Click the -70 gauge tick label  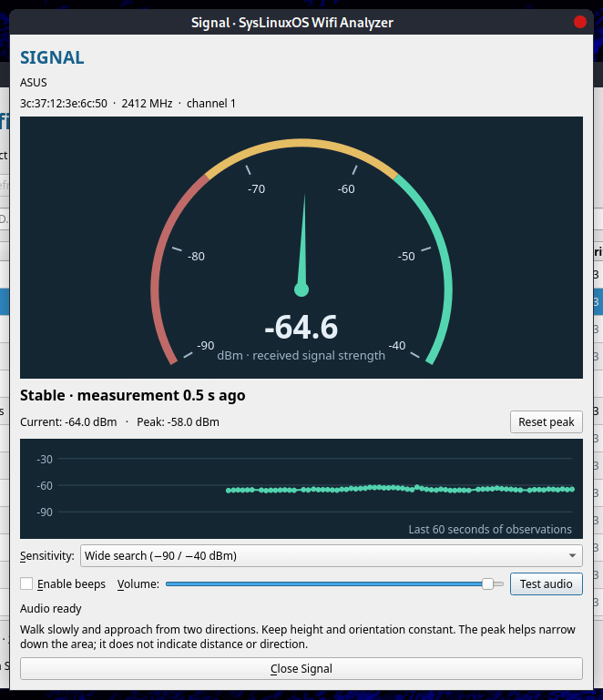coord(256,188)
